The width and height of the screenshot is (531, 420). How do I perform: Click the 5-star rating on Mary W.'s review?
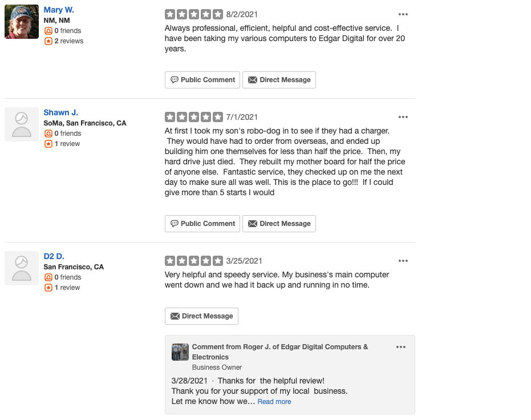pyautogui.click(x=194, y=14)
